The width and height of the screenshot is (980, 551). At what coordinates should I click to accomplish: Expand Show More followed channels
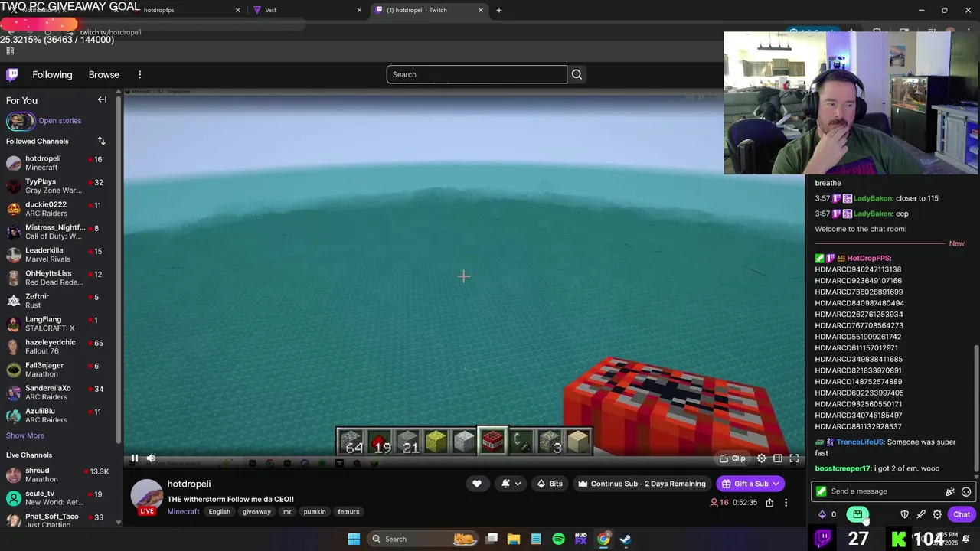click(x=25, y=435)
